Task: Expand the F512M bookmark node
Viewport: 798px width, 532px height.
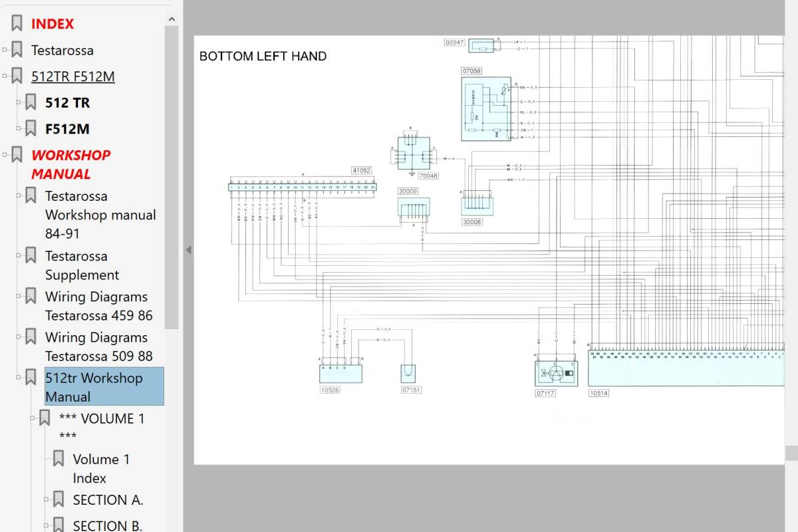Action: 19,128
